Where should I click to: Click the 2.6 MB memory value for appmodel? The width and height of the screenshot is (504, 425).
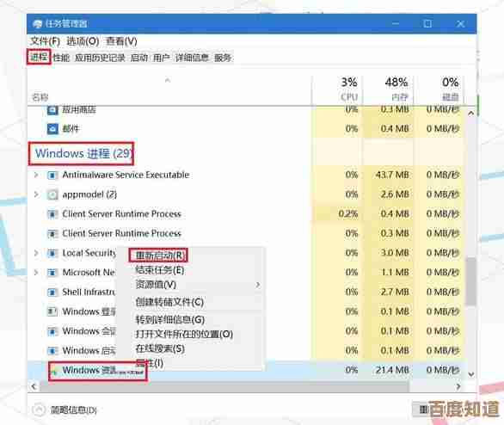pyautogui.click(x=395, y=194)
